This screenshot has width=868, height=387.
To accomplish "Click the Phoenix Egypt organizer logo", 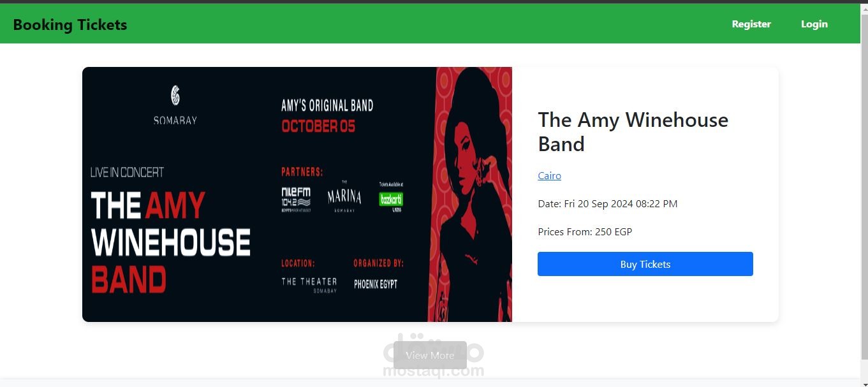I will coord(376,284).
